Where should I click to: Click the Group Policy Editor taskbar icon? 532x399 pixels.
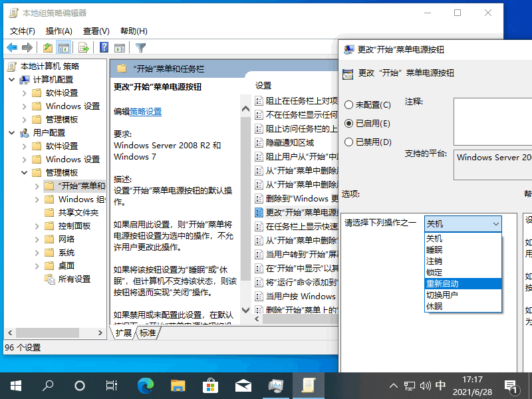(309, 386)
